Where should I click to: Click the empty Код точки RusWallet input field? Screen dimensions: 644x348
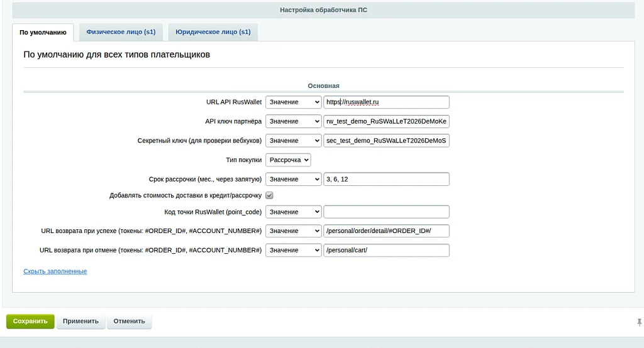pos(386,212)
